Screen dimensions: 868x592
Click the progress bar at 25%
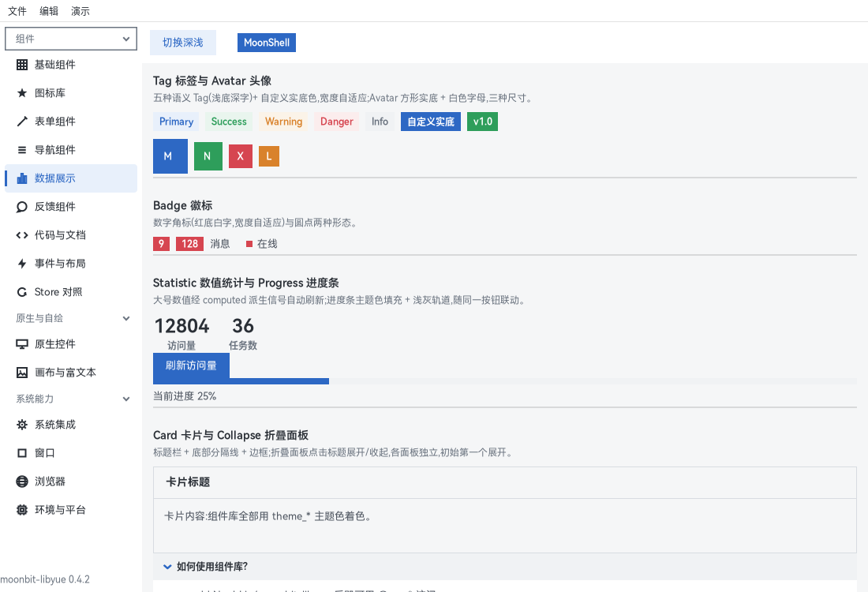tap(505, 381)
